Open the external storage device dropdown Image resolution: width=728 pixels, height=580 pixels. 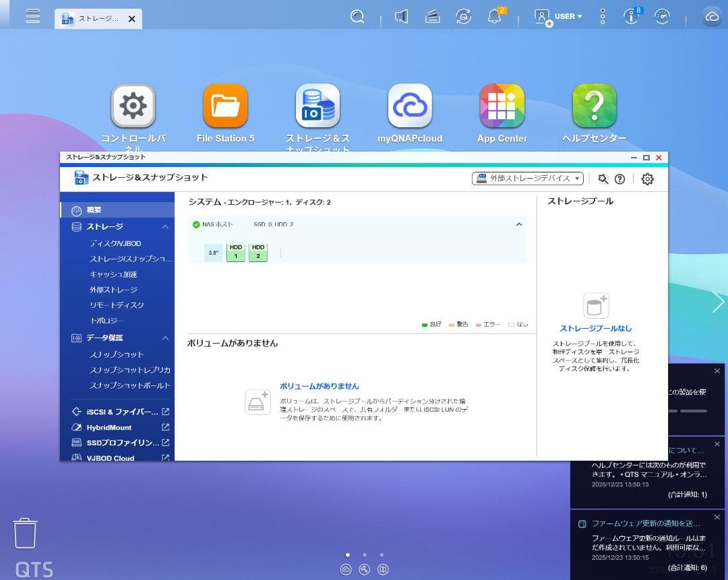click(x=527, y=179)
